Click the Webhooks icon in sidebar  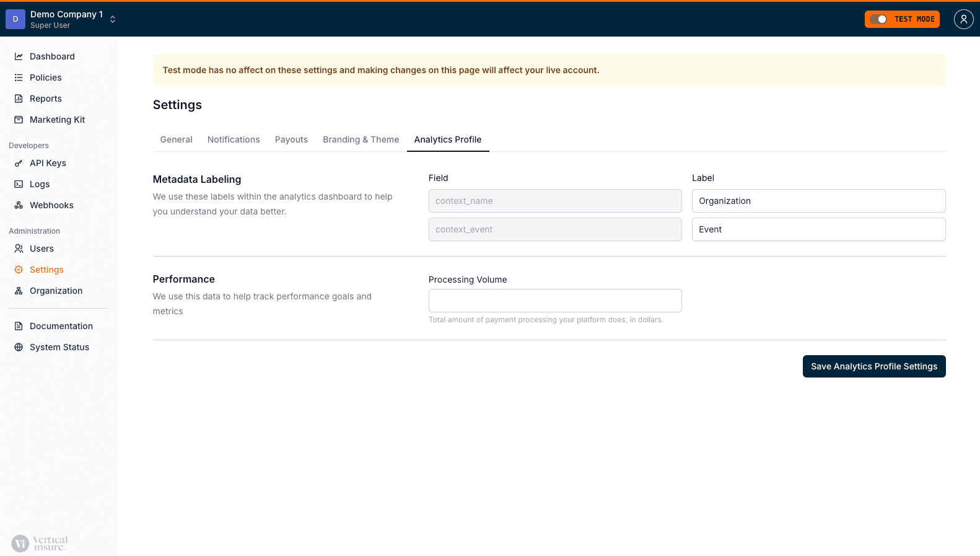tap(19, 205)
